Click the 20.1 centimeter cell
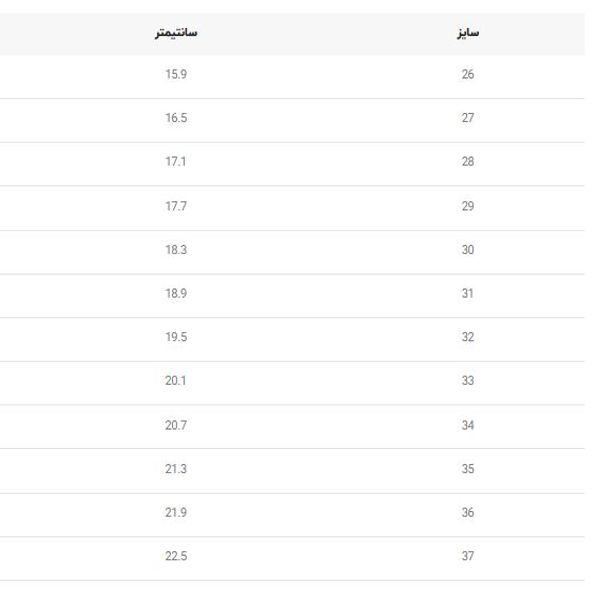 pyautogui.click(x=176, y=381)
